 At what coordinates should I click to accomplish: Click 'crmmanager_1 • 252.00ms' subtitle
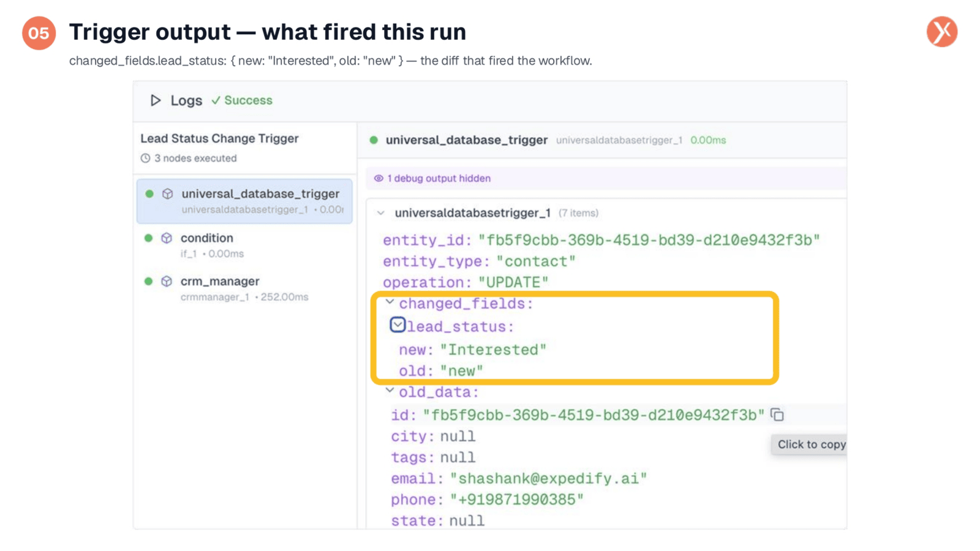coord(244,297)
